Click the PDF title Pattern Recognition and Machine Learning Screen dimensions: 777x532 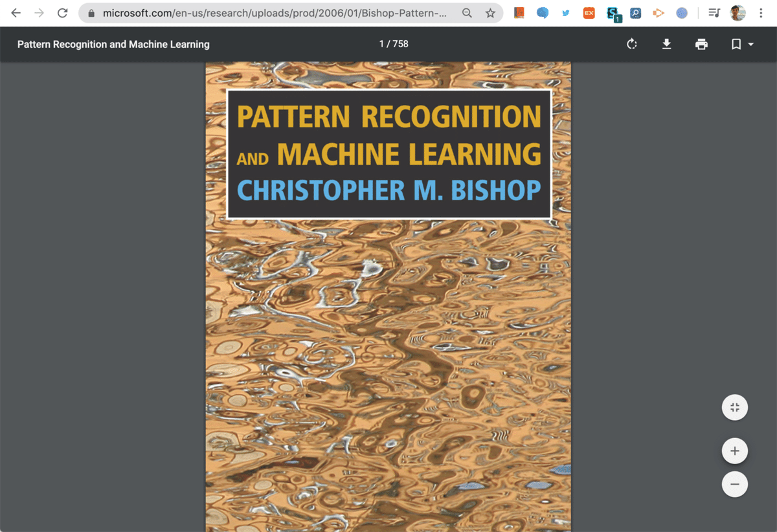[113, 45]
